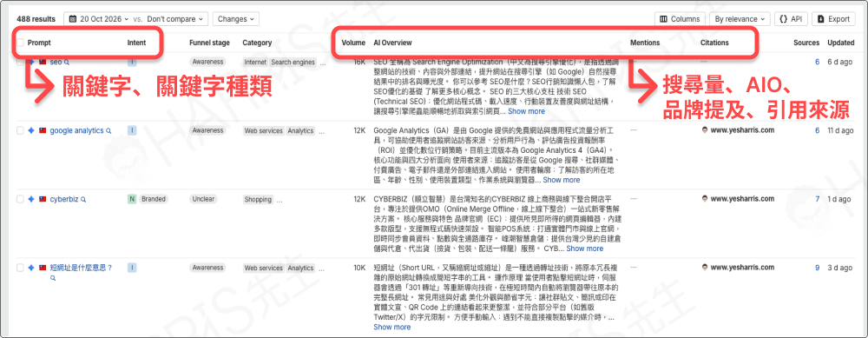This screenshot has height=338, width=868.
Task: Click www.yesharris.com citation in 短網址 row
Action: click(742, 267)
